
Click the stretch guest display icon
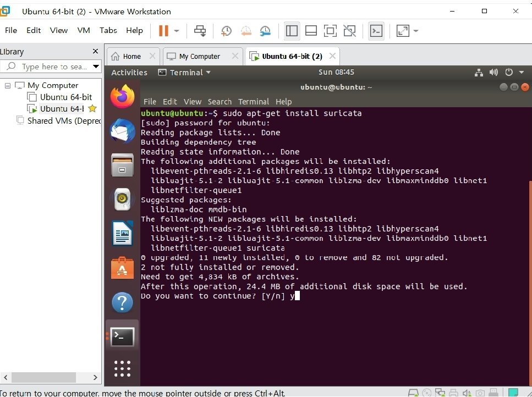tap(403, 31)
